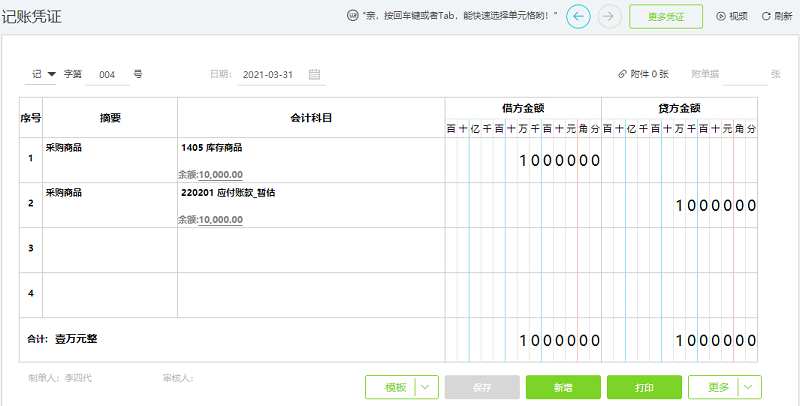Click the green 新增 button
The height and width of the screenshot is (406, 800).
(563, 388)
